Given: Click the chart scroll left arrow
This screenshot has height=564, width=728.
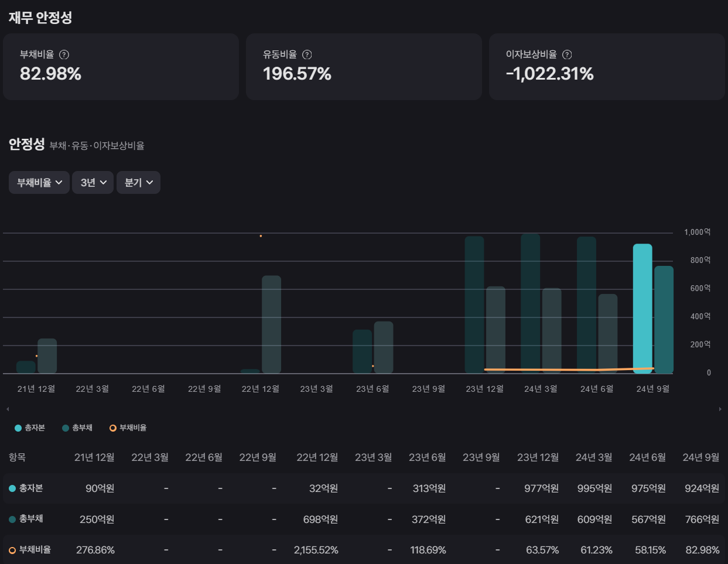Looking at the screenshot, I should (8, 409).
